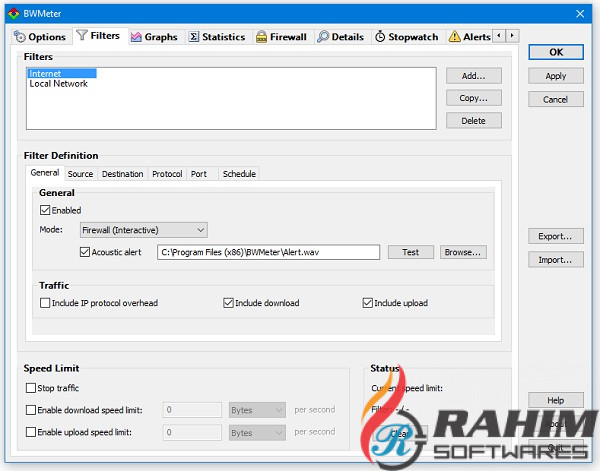This screenshot has height=471, width=600.
Task: Select the Schedule filter definition tab
Action: tap(239, 174)
